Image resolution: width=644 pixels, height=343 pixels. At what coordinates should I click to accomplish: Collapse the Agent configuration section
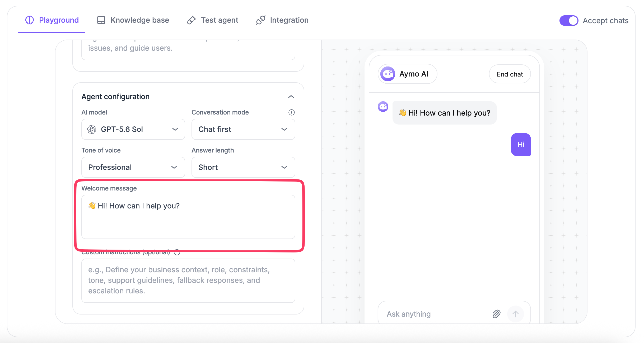tap(291, 97)
